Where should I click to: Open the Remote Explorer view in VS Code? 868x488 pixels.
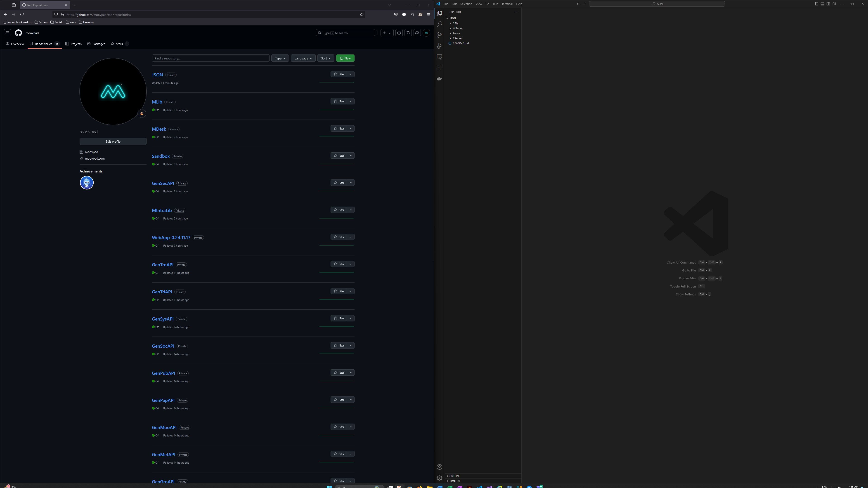[x=439, y=57]
